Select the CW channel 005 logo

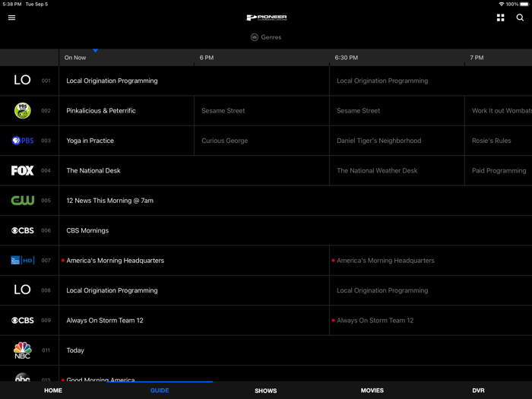click(x=22, y=200)
